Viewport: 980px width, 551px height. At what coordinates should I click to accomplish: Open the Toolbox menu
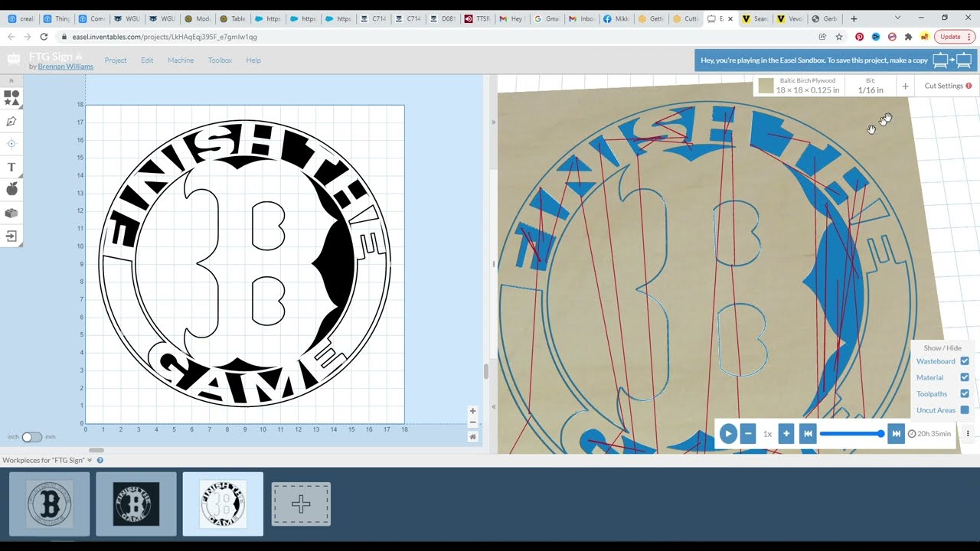tap(220, 60)
